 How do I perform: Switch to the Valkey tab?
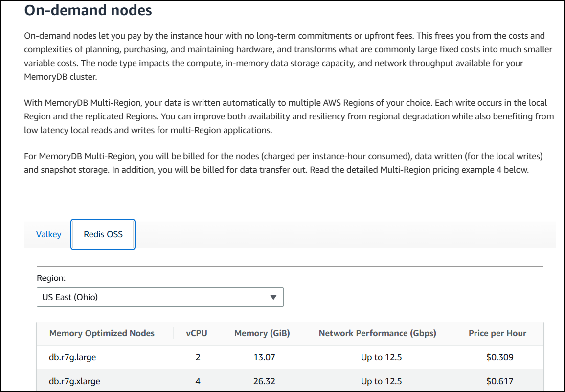tap(48, 234)
